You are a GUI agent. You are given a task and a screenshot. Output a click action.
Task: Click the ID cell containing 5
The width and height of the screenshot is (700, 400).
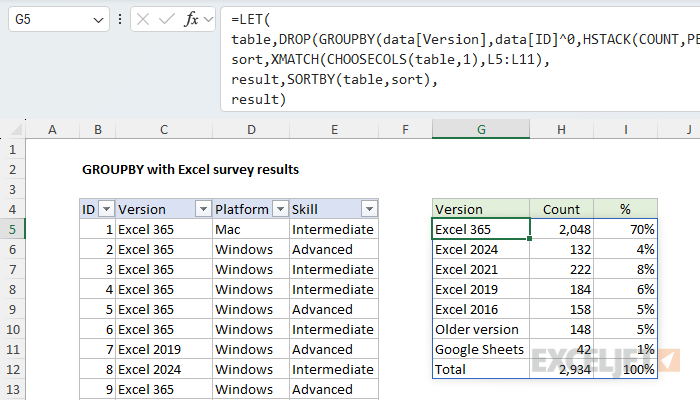coord(98,309)
